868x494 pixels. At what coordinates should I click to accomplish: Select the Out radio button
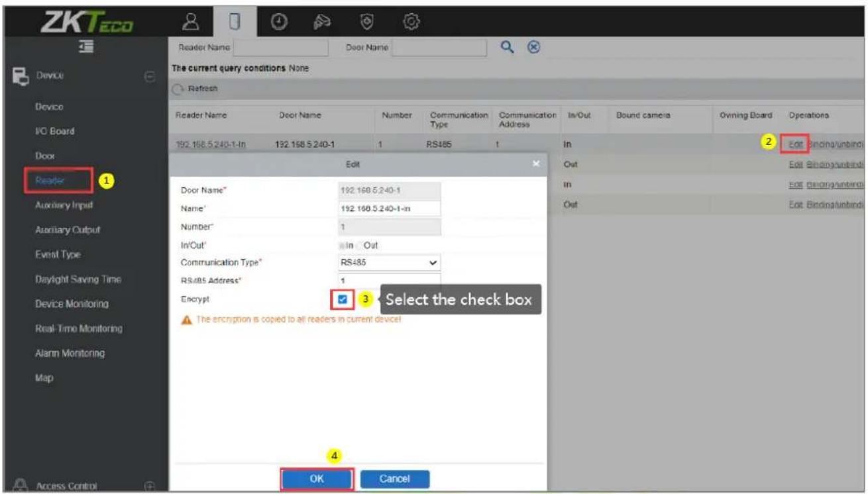pos(360,245)
